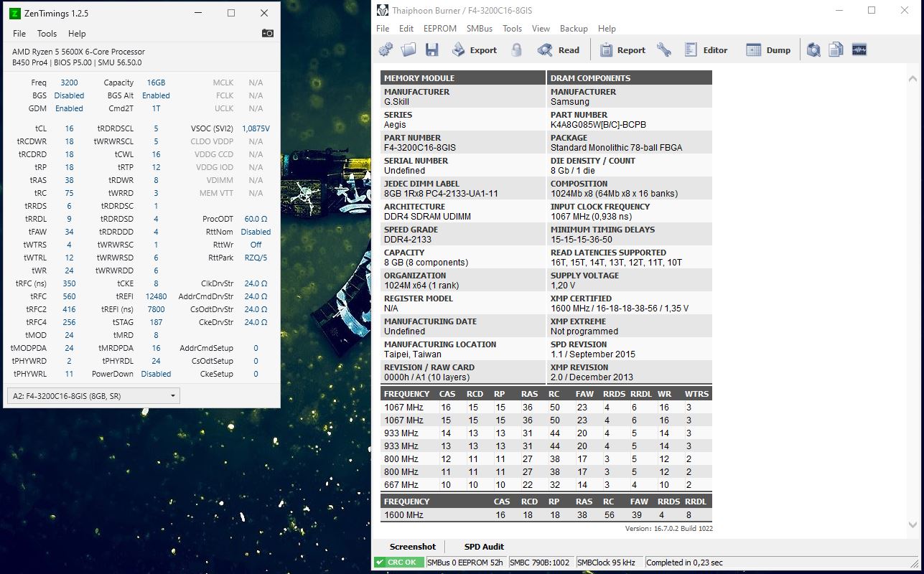The image size is (924, 574).
Task: Click the Export toolbar button
Action: pyautogui.click(x=474, y=50)
